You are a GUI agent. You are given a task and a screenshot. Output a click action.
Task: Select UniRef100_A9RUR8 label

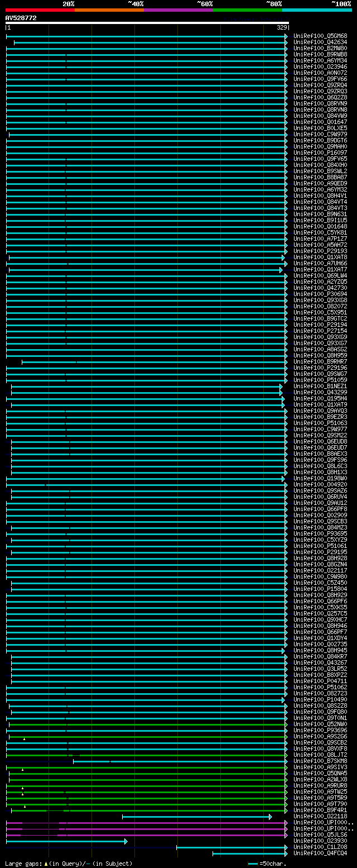pos(320,785)
